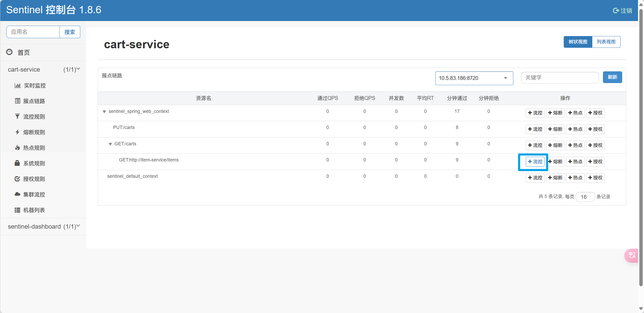Viewport: 644px width, 313px height.
Task: Add 熔断 rule for PUT:/carts
Action: click(555, 129)
